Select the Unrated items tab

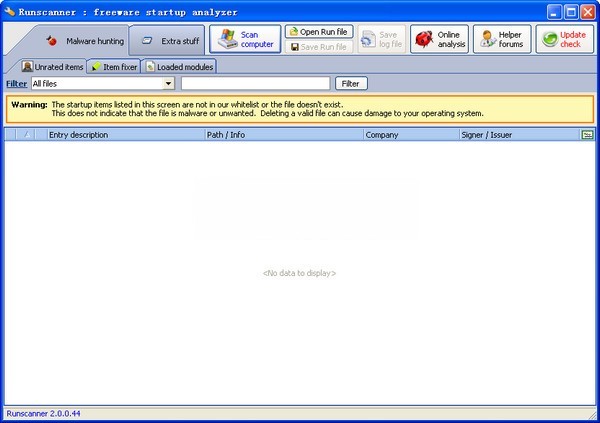pos(53,66)
